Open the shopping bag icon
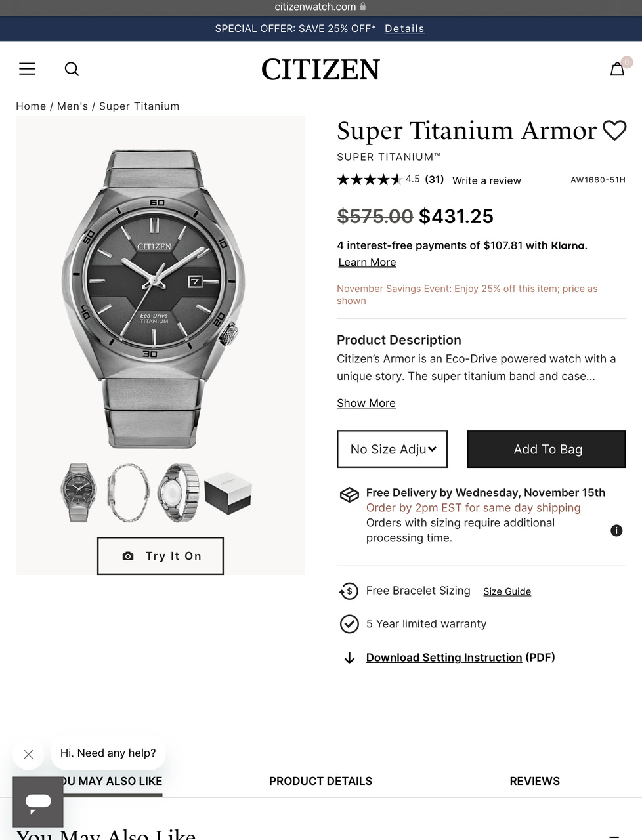Image resolution: width=642 pixels, height=840 pixels. pyautogui.click(x=617, y=69)
